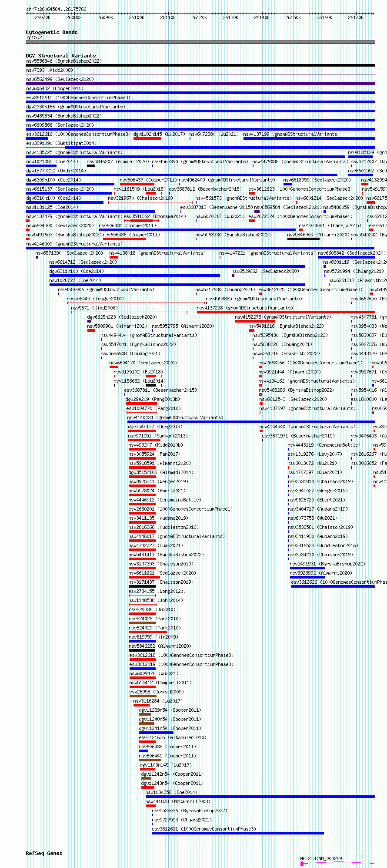This screenshot has height=868, width=387.
Task: Open dgv6625n223 (Sedlazeck2020) label
Action: point(123,317)
